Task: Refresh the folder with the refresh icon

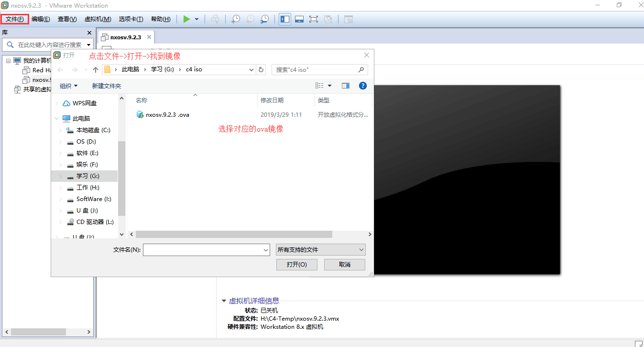Action: pos(261,69)
